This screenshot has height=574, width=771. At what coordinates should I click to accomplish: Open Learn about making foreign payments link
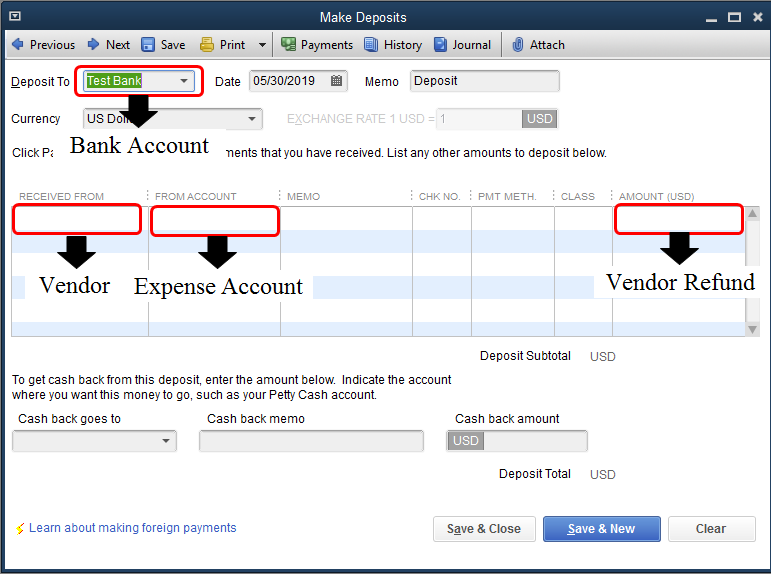pyautogui.click(x=132, y=528)
